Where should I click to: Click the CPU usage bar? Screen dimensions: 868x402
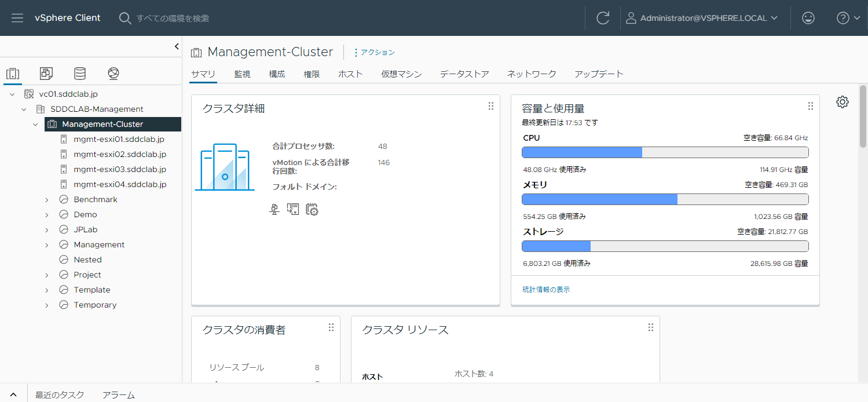coord(665,152)
